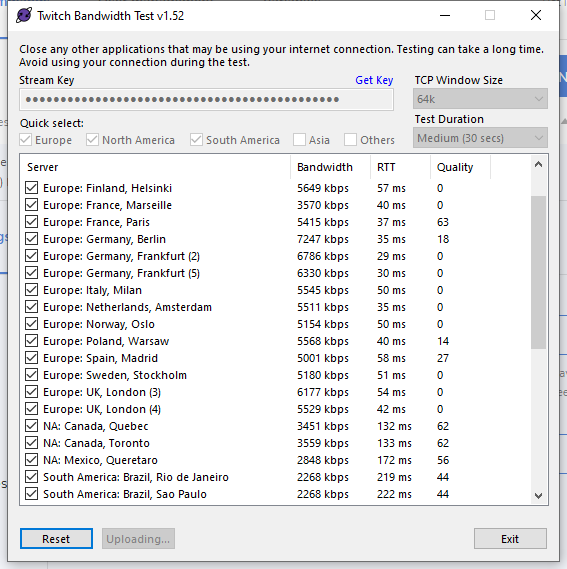Toggle the Others quick select checkbox
Image resolution: width=567 pixels, height=569 pixels.
[350, 140]
